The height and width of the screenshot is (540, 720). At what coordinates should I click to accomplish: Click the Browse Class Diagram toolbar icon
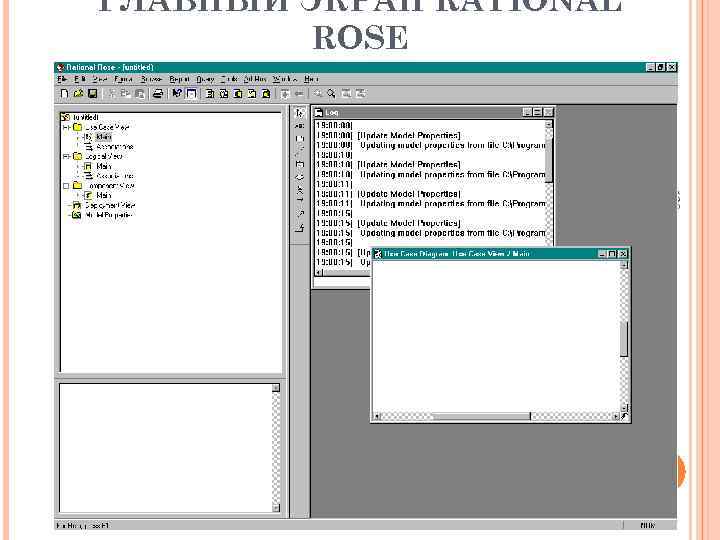(210, 94)
